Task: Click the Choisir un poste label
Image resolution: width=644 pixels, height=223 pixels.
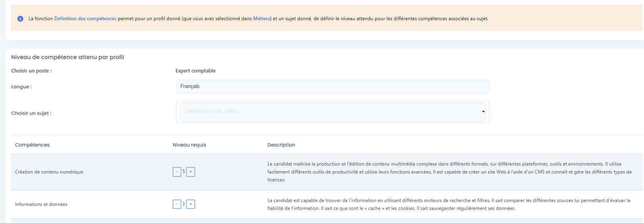Action: click(31, 71)
